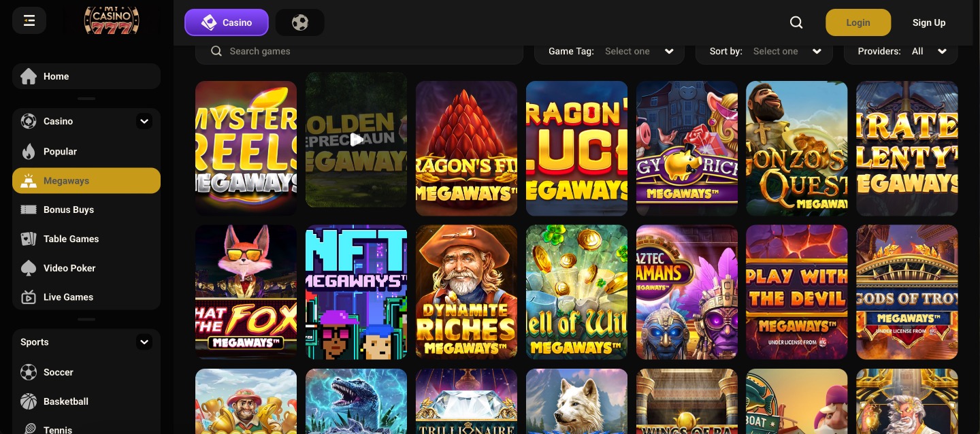
Task: Click the Popular flame icon
Action: (x=29, y=152)
